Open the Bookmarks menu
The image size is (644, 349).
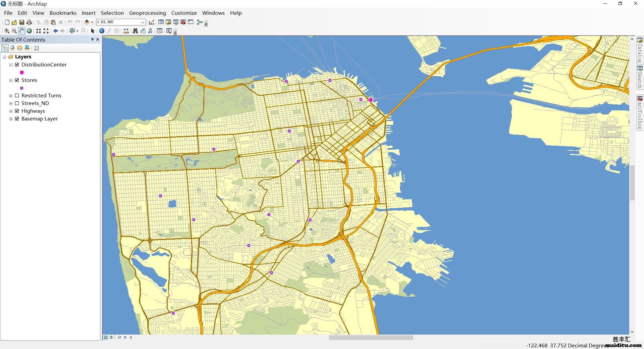(63, 13)
